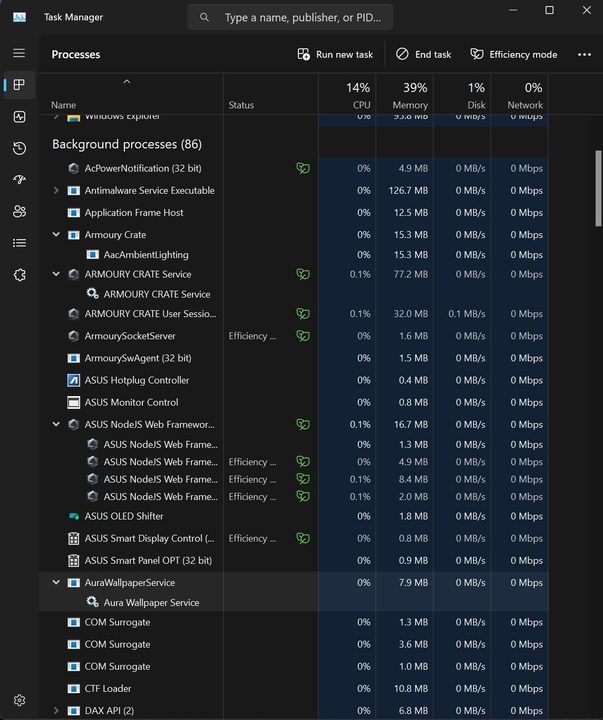Click the 32.0 MB memory value
Screen dimensions: 603x720
pyautogui.click(x=411, y=314)
